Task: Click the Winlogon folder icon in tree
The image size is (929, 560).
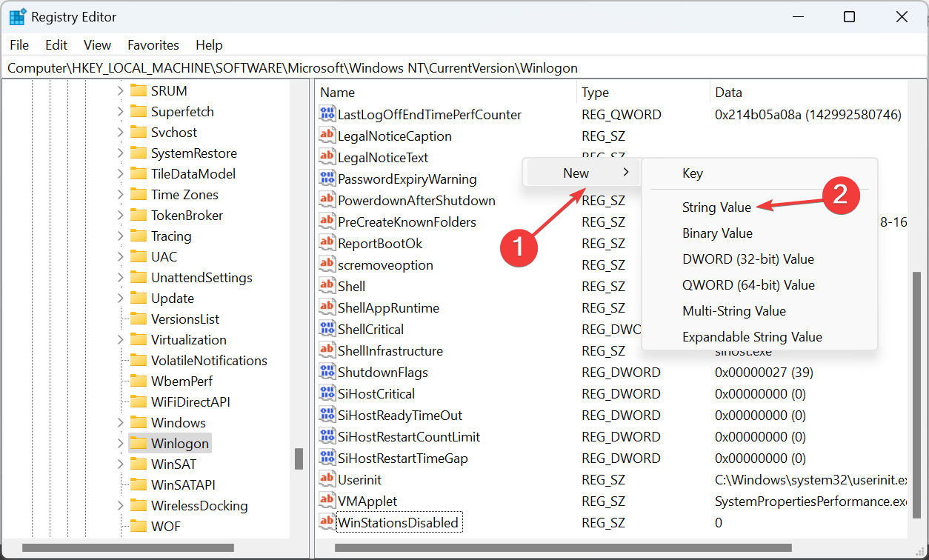Action: pyautogui.click(x=138, y=443)
